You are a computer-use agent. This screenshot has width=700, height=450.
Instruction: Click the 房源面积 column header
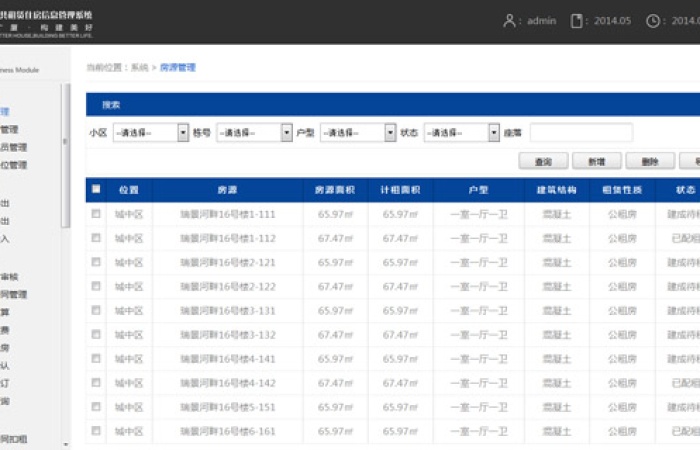[x=335, y=190]
